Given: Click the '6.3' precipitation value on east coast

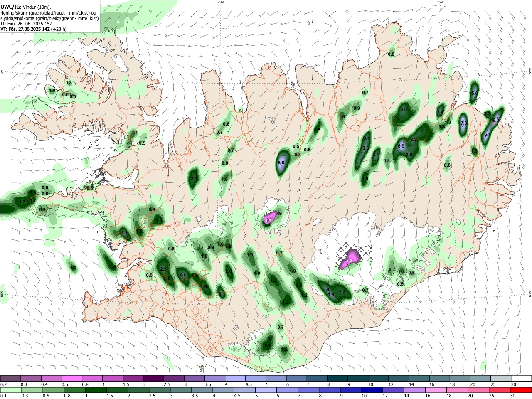Looking at the screenshot, I should (x=496, y=120).
